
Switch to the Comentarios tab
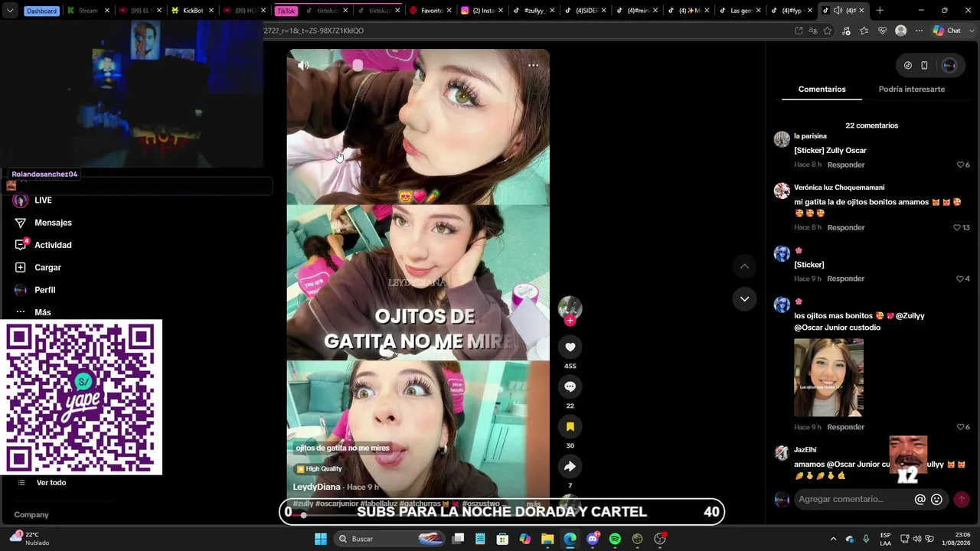point(822,90)
